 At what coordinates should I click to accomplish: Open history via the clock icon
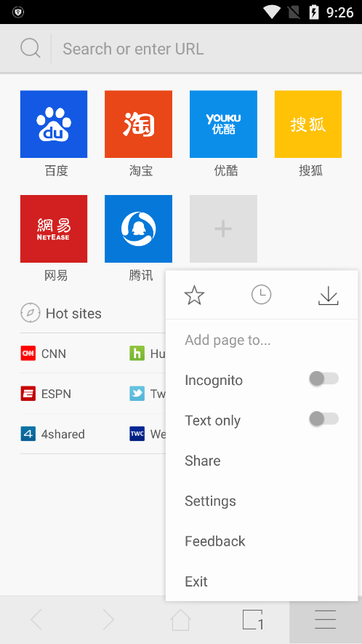coord(262,295)
